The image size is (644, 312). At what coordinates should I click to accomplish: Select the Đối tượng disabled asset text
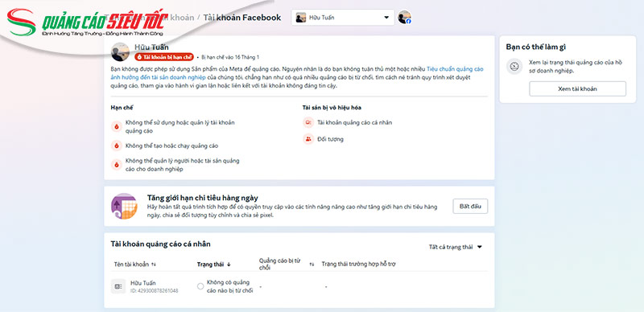(x=330, y=139)
